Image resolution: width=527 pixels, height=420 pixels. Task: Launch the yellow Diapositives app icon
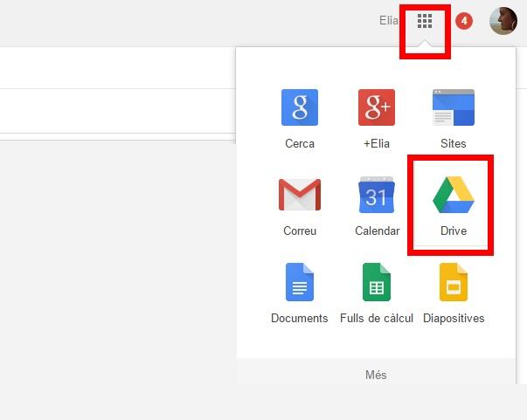(453, 282)
